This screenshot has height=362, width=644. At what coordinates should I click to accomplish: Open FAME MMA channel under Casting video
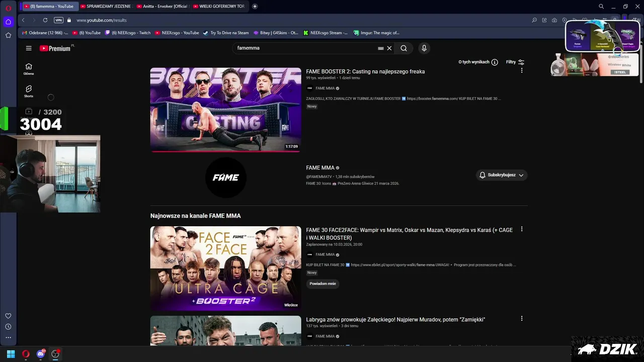325,88
